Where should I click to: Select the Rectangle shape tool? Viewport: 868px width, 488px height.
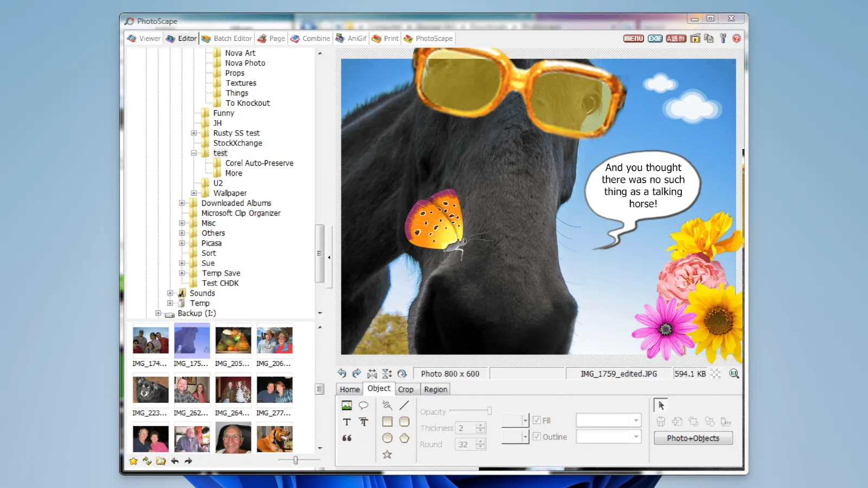pyautogui.click(x=387, y=422)
